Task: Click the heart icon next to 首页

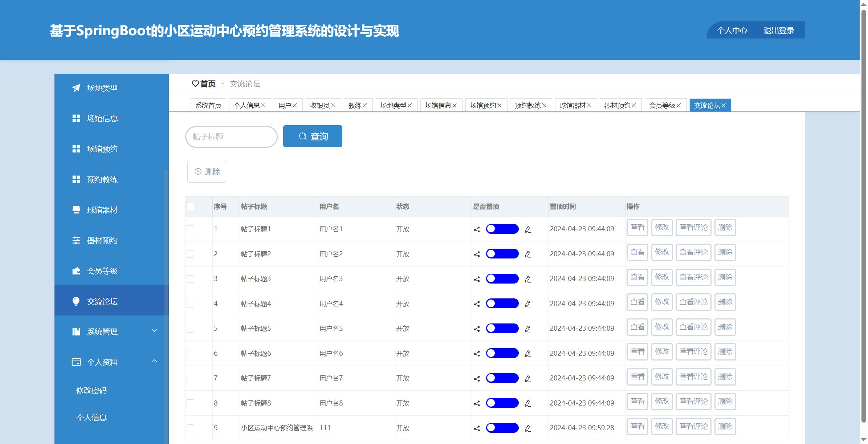Action: (195, 83)
